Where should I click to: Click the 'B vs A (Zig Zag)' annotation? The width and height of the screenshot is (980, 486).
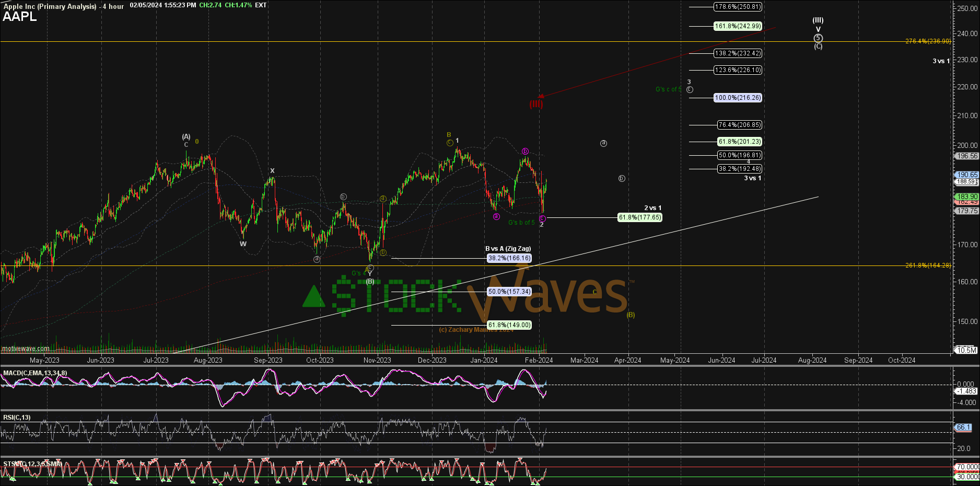[508, 249]
